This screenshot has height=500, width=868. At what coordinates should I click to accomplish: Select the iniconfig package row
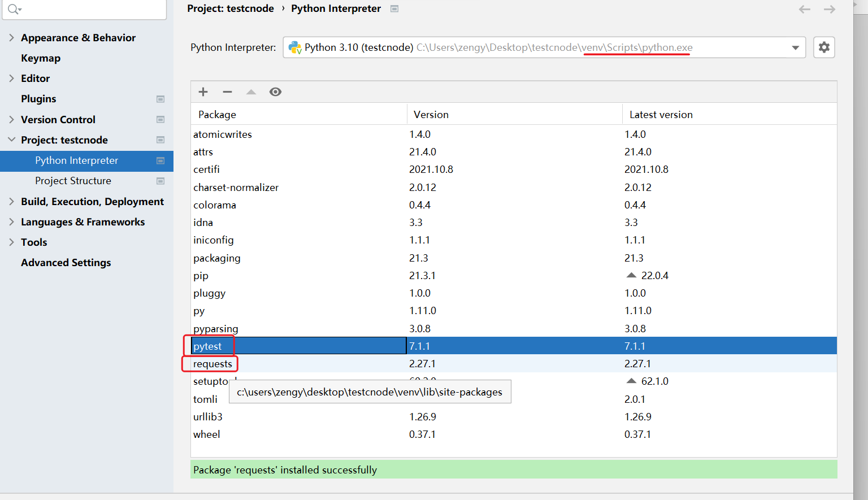click(514, 240)
